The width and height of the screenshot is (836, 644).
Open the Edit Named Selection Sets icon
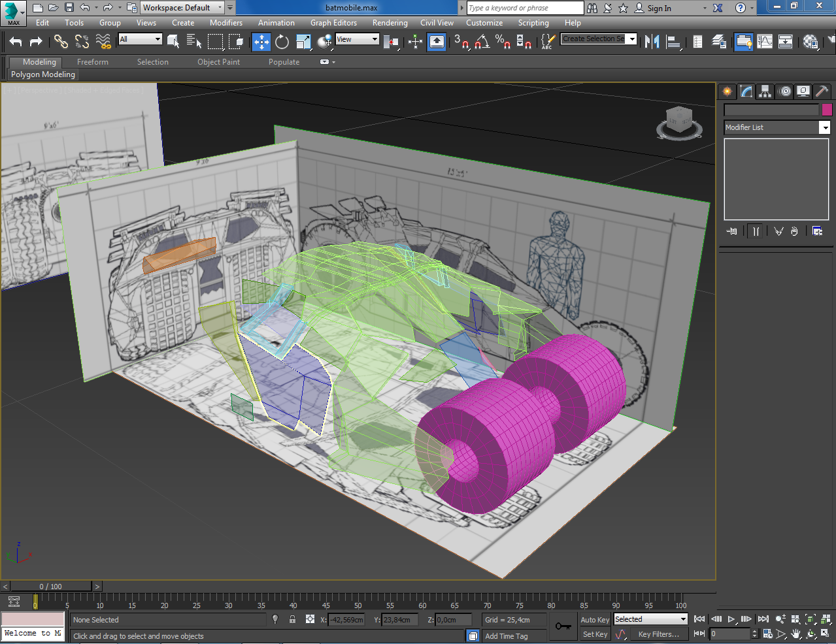click(x=548, y=42)
